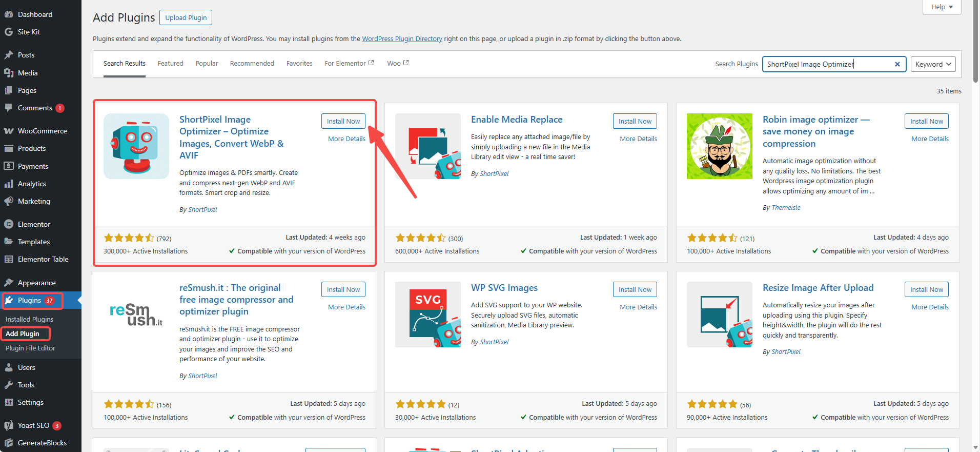Open the Keyword search type dropdown
The width and height of the screenshot is (980, 452).
[933, 64]
